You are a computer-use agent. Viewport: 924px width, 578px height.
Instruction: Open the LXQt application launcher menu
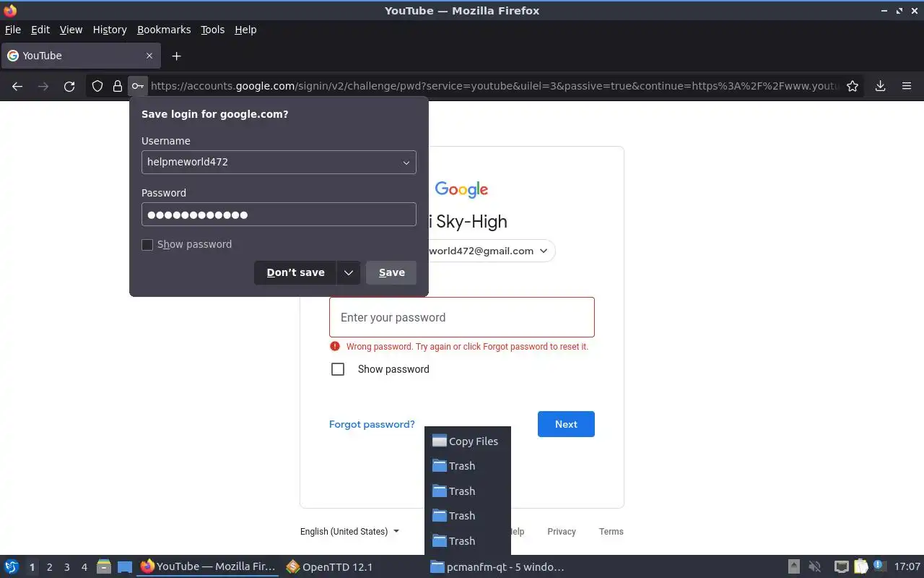pyautogui.click(x=12, y=567)
